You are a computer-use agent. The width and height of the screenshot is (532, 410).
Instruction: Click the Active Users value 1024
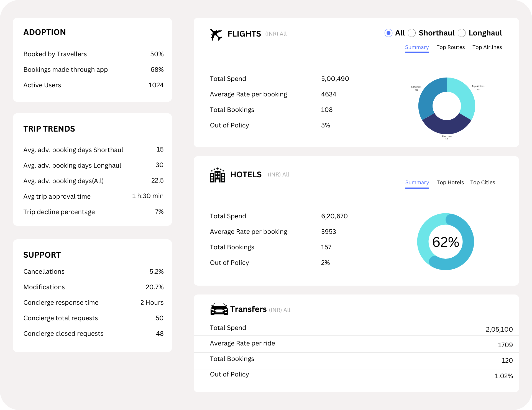pos(156,85)
